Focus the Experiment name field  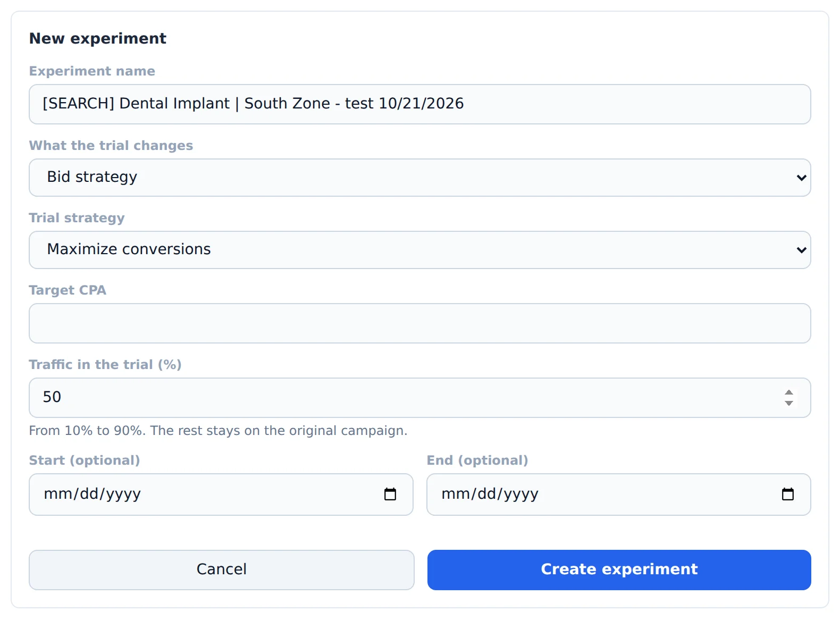(x=420, y=104)
